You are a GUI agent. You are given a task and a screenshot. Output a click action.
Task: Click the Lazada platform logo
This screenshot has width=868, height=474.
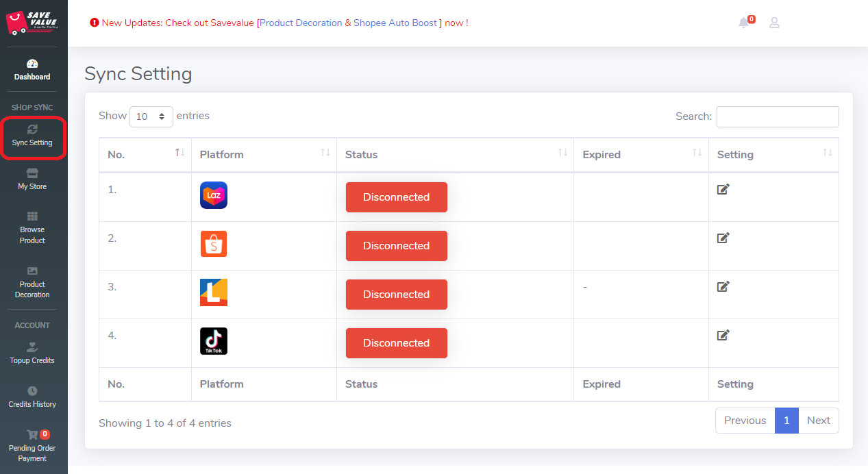point(214,195)
